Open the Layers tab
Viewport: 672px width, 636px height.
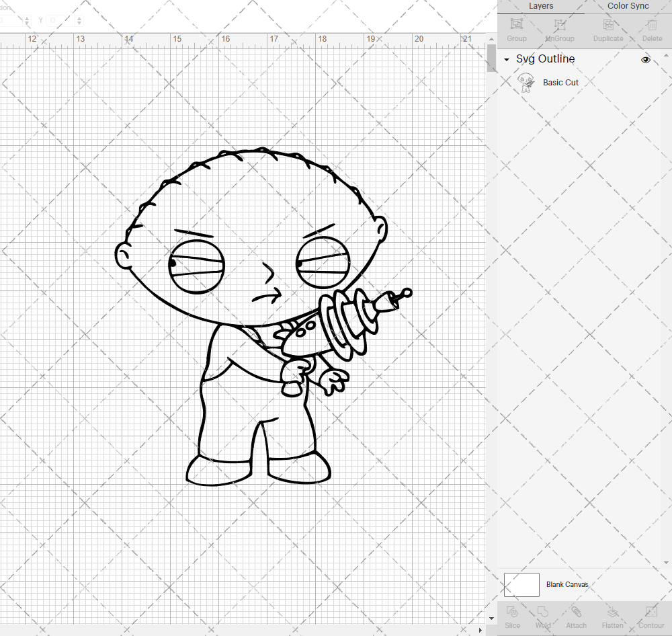click(541, 6)
